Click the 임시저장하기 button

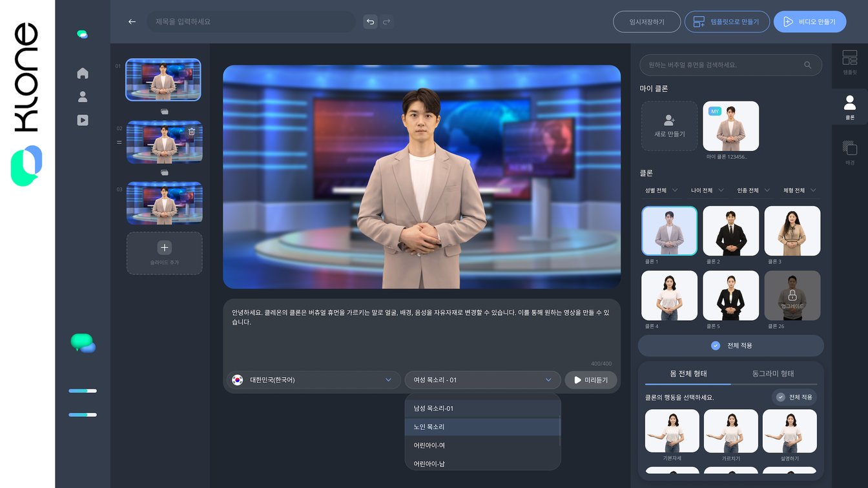(646, 22)
